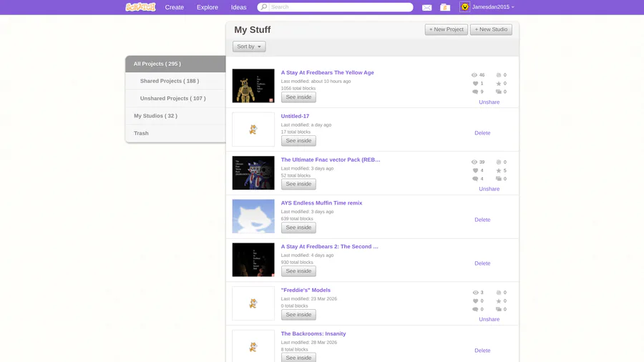Open the Messages envelope icon
Viewport: 644px width, 362px height.
[427, 7]
